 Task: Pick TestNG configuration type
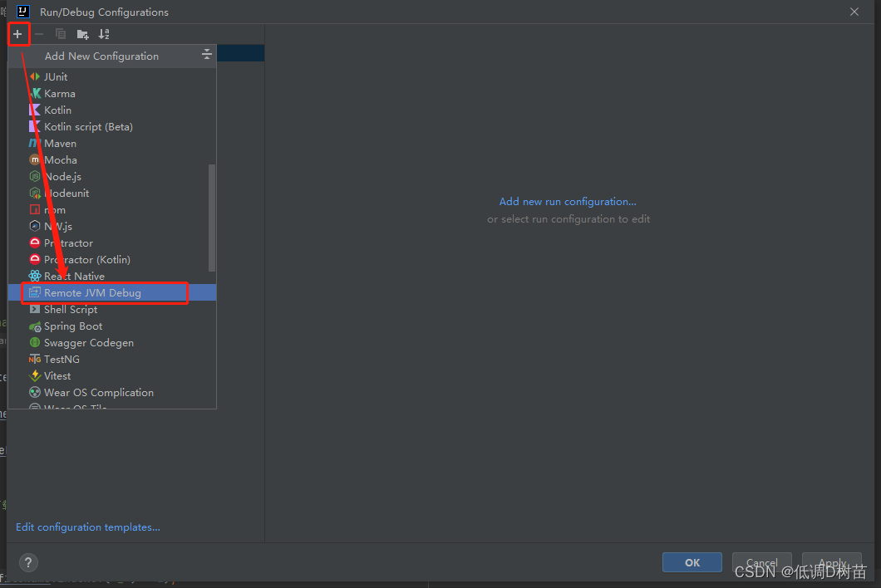[x=112, y=359]
